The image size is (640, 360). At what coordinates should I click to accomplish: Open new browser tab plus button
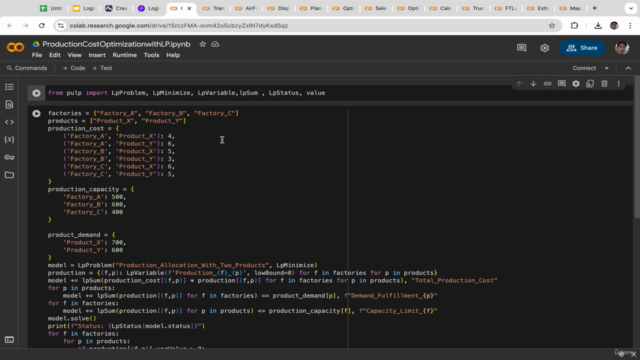click(x=594, y=8)
